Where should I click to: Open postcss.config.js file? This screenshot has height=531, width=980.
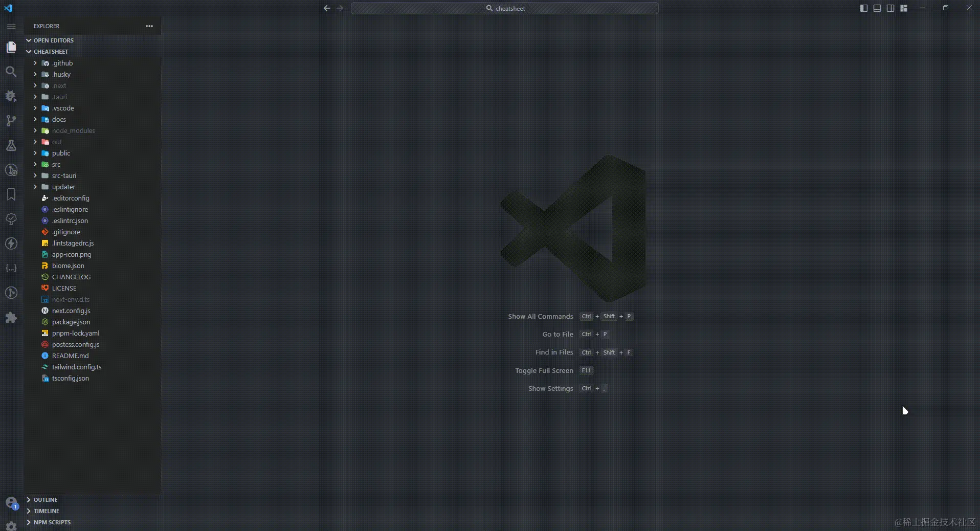92,344
